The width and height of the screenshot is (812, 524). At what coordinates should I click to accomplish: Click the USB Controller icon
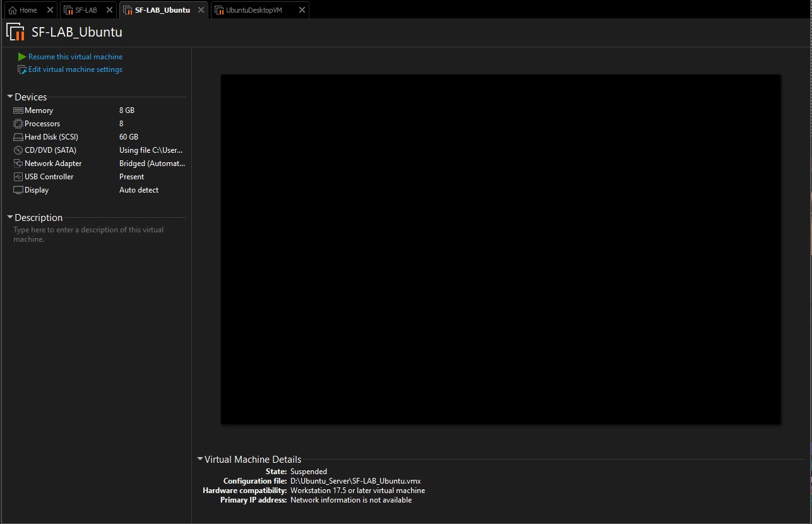coord(18,177)
